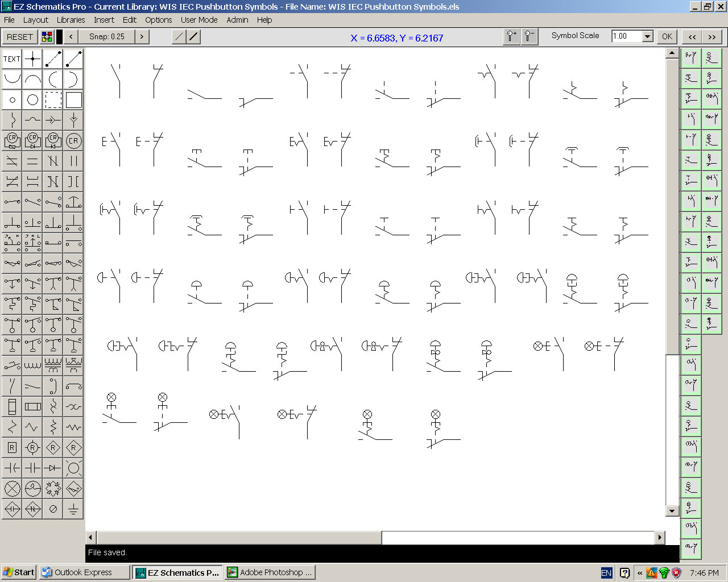This screenshot has width=728, height=582.
Task: Toggle thick line width button
Action: 193,37
